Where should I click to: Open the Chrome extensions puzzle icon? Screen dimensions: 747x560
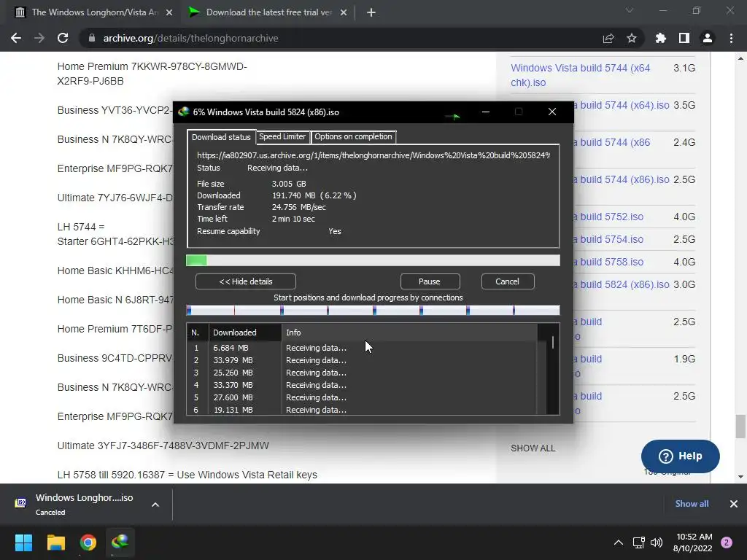[661, 38]
